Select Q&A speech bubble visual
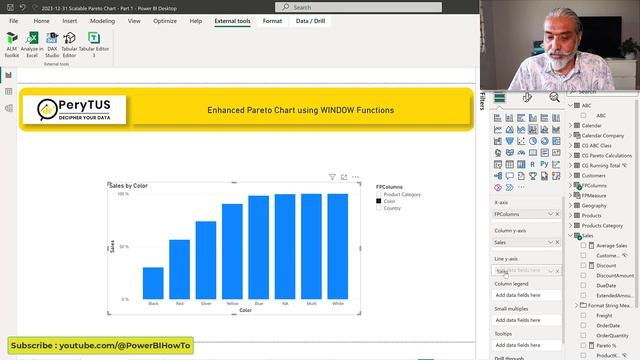This screenshot has width=640, height=360. tap(509, 176)
